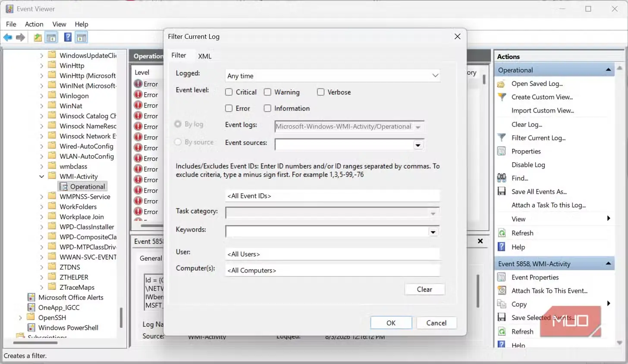Click the Filter Current Log funnel icon
Viewport: 628px width, 364px height.
(501, 138)
